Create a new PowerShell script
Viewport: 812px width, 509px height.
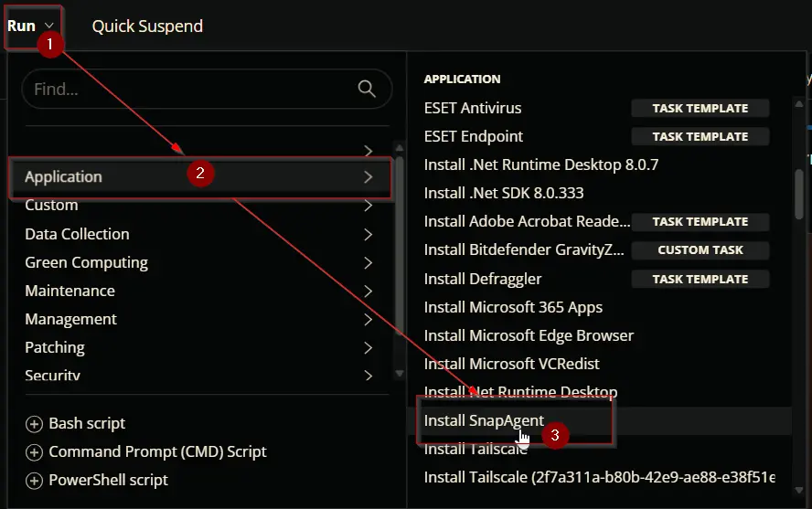coord(108,481)
